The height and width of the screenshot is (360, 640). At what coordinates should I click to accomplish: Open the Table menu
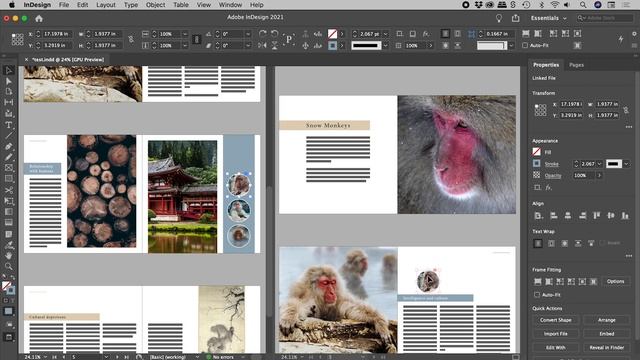181,5
